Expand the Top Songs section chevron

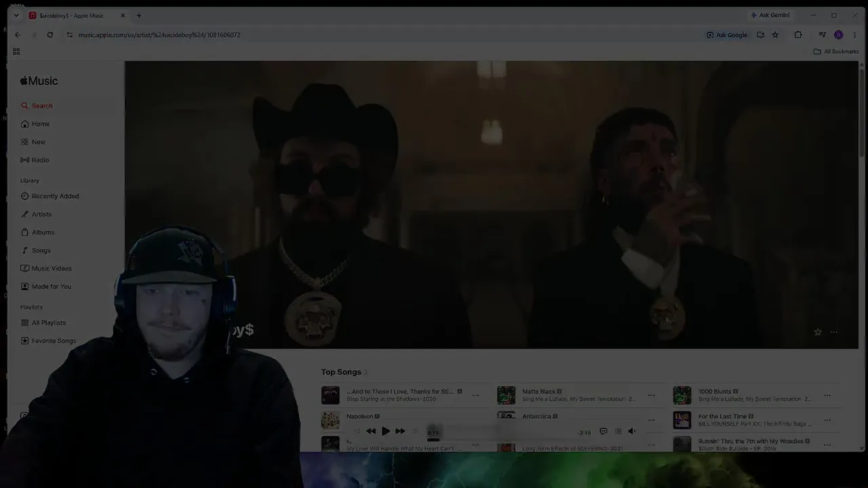(366, 372)
